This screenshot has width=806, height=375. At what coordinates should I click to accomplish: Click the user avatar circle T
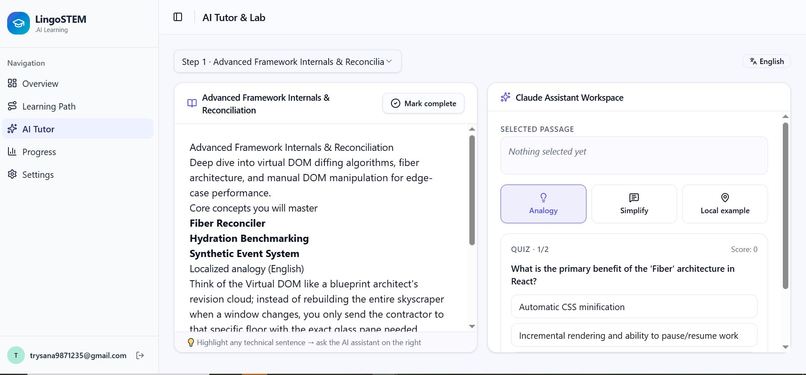coord(16,355)
